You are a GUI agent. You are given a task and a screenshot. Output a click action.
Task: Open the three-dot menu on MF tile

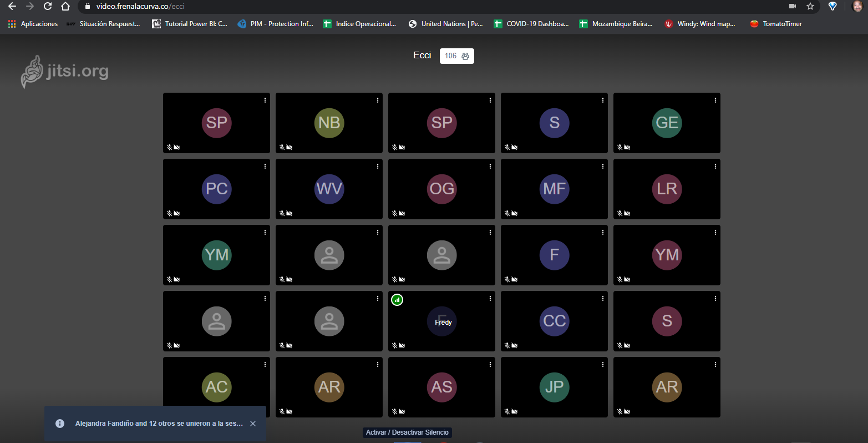click(603, 167)
